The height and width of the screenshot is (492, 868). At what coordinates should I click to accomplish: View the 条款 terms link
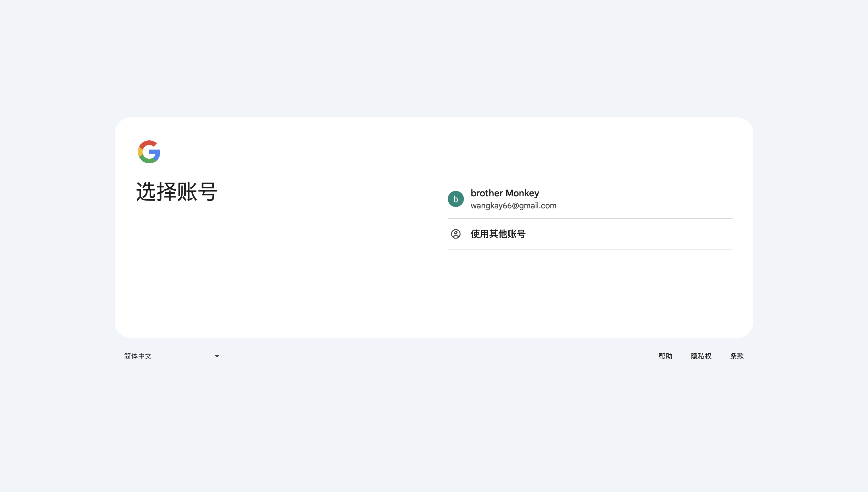[x=737, y=356]
